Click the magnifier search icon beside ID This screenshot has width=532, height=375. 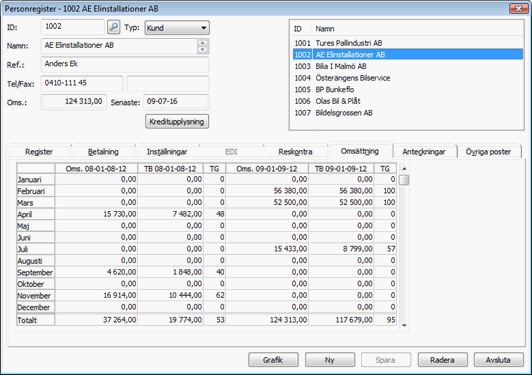tap(114, 27)
